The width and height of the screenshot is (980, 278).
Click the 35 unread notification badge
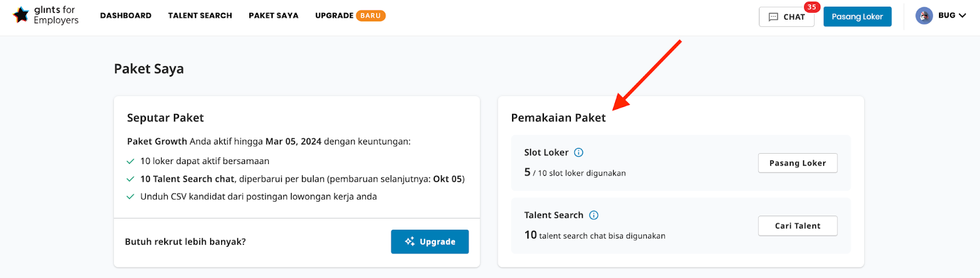pos(812,7)
